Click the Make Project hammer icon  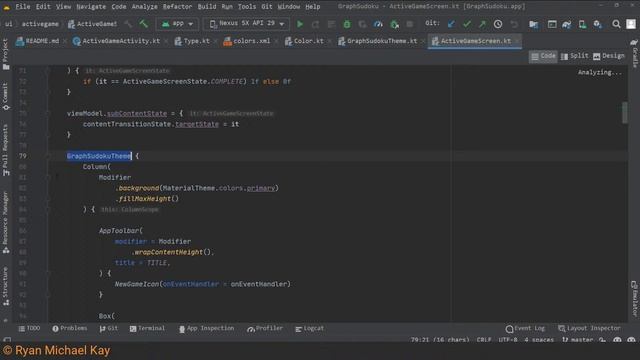144,24
